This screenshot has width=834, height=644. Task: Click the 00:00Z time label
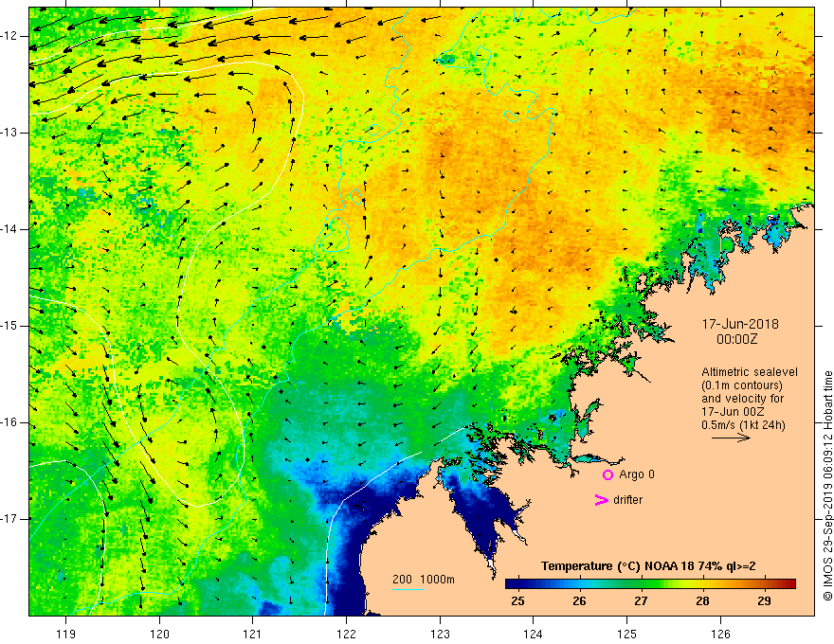736,339
